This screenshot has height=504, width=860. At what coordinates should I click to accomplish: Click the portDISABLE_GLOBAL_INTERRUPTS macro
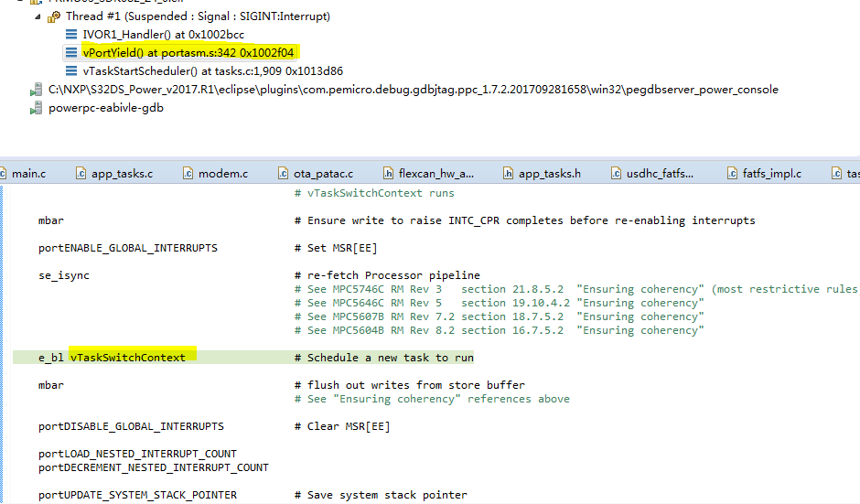(131, 426)
